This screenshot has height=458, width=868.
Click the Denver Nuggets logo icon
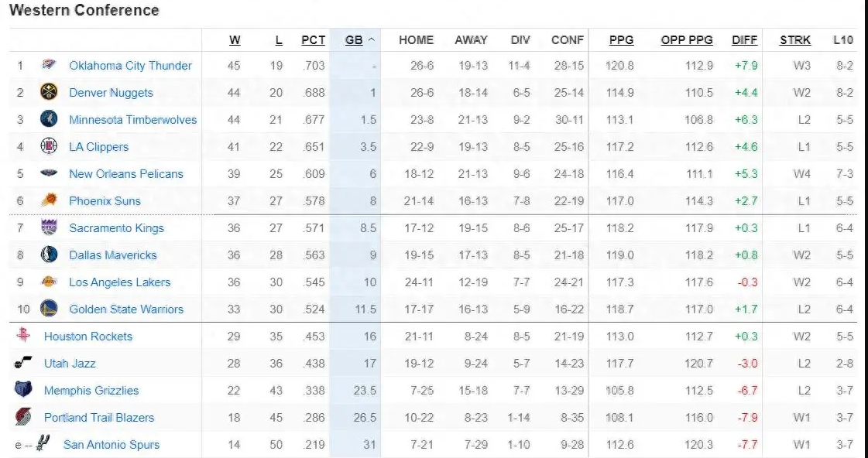(49, 93)
